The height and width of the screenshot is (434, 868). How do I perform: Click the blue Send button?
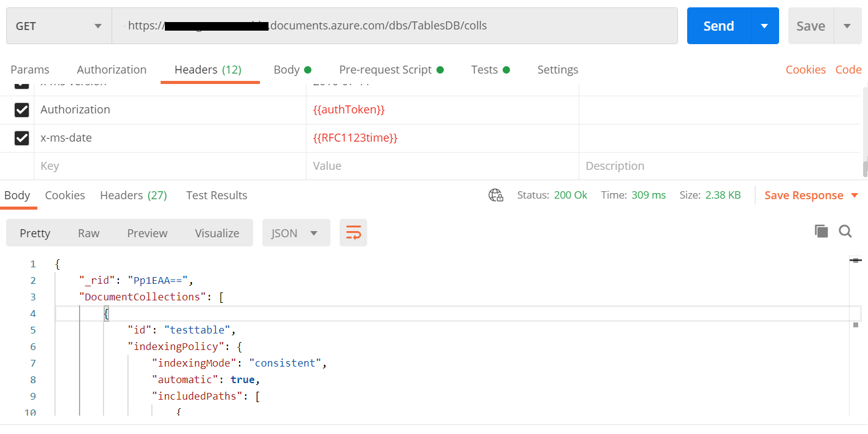[719, 26]
